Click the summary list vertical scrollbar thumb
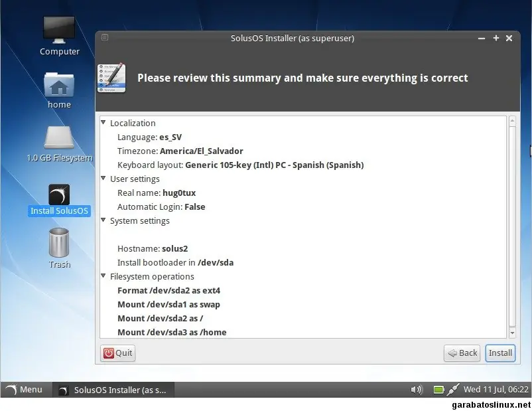Image resolution: width=532 pixels, height=411 pixels. click(x=512, y=226)
